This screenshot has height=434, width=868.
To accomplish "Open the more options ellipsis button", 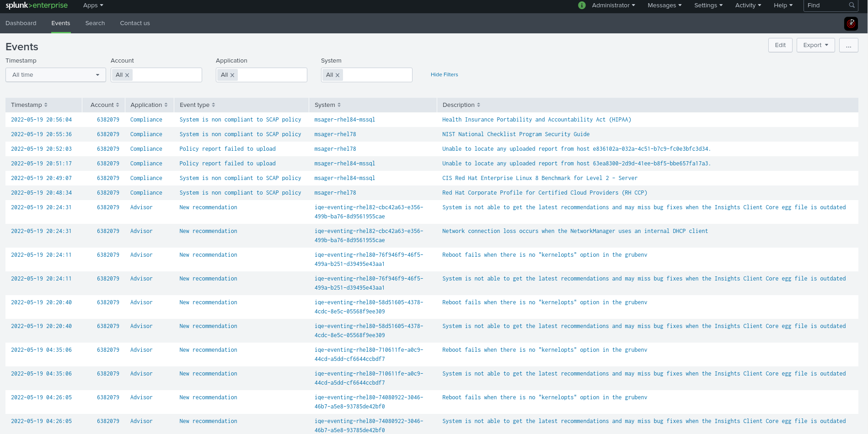I will click(x=849, y=45).
